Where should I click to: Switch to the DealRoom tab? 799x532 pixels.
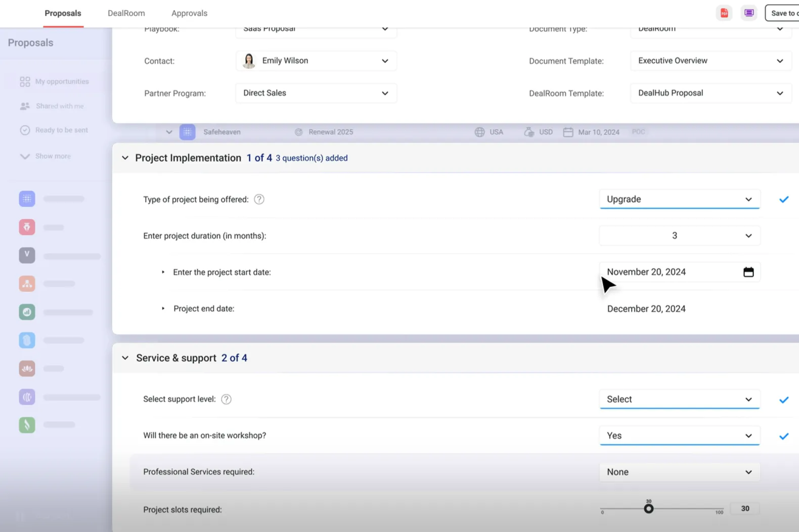pos(126,13)
